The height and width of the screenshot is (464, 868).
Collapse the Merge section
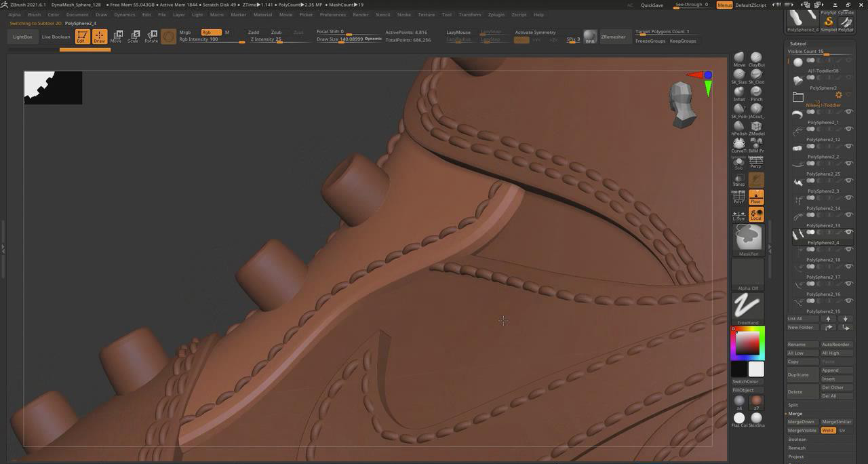(795, 413)
